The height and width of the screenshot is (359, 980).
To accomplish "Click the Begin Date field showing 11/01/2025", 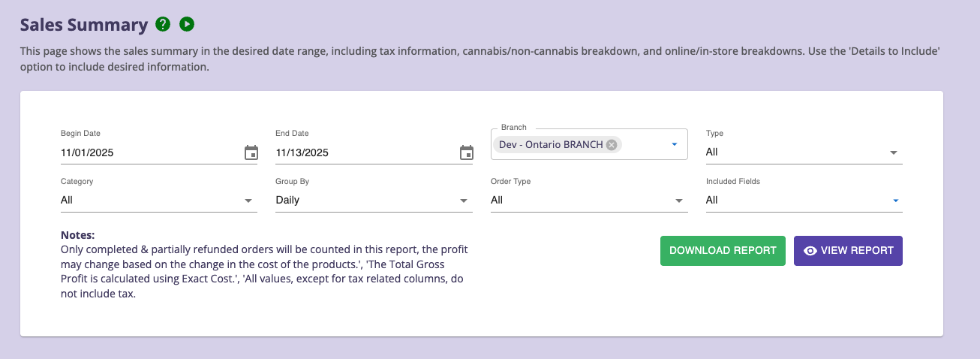I will [x=150, y=153].
